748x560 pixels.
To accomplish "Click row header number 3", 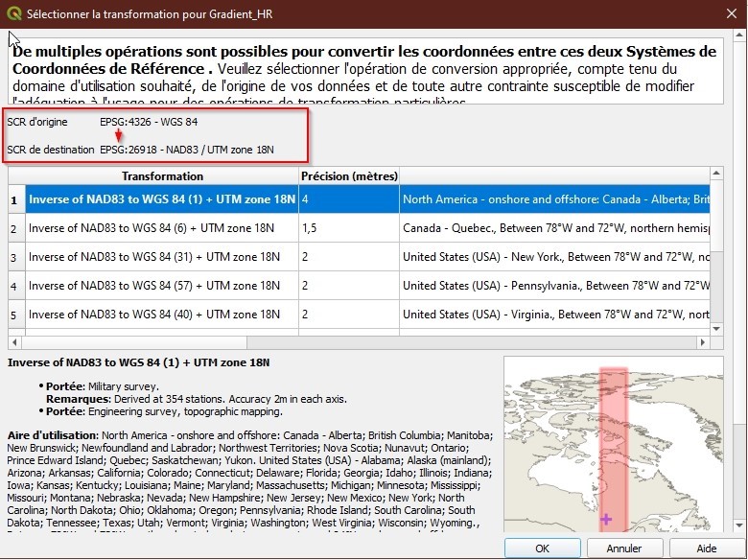I will (x=16, y=257).
